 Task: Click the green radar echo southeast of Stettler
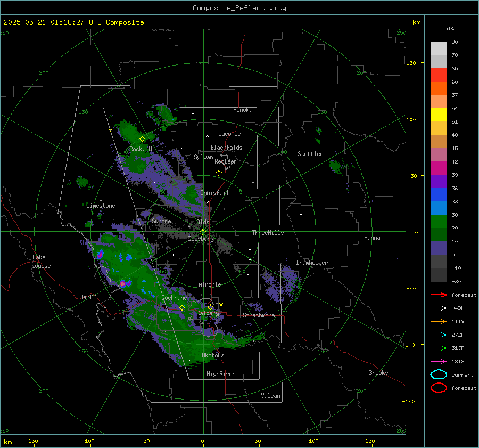336,167
